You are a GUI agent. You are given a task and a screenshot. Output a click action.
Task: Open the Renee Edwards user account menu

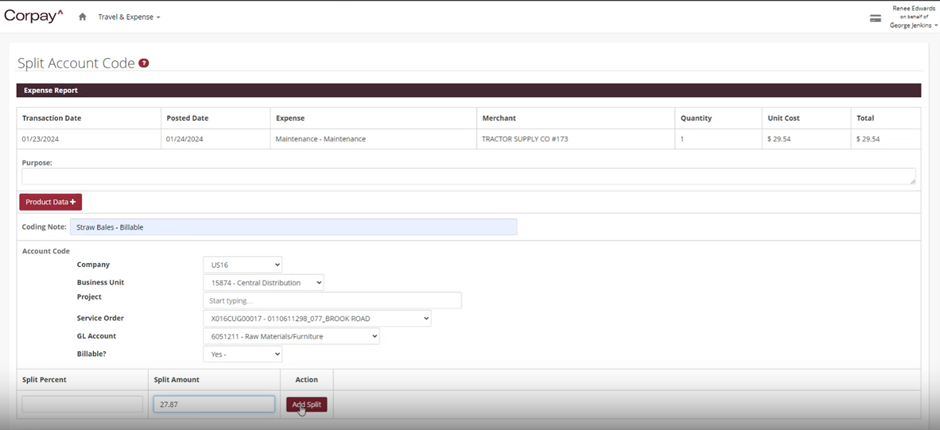tap(914, 17)
